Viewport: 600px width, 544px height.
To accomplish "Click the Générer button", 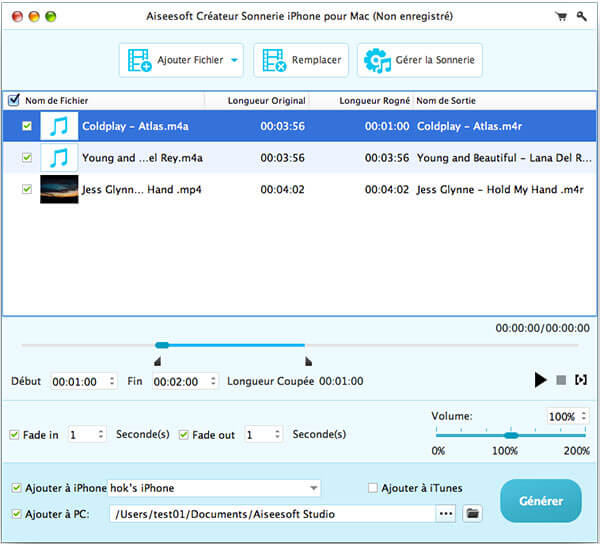I will pyautogui.click(x=540, y=500).
